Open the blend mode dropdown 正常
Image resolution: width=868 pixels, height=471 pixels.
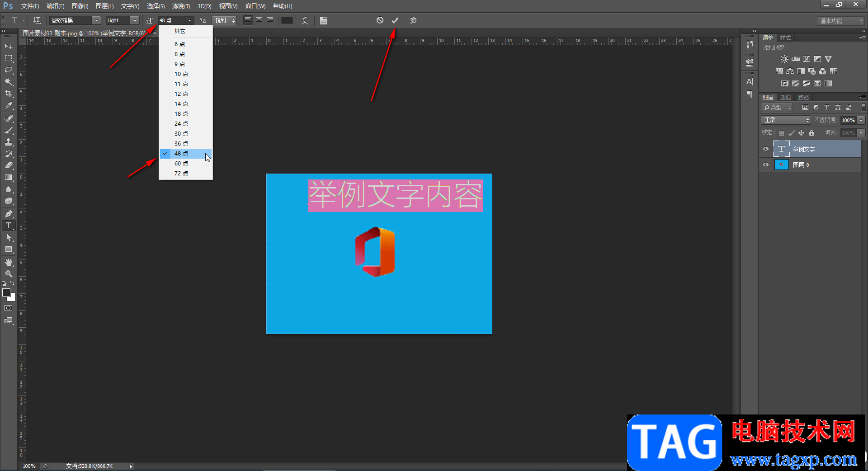point(786,120)
